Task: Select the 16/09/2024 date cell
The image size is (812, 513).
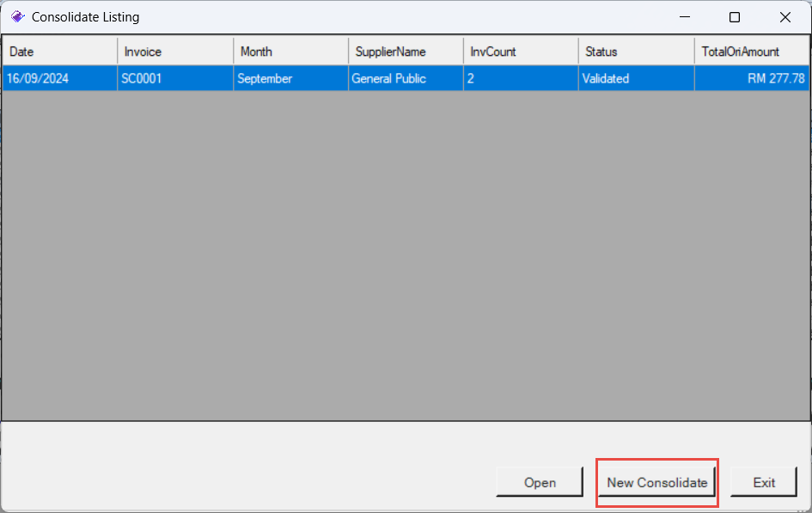Action: pos(59,78)
